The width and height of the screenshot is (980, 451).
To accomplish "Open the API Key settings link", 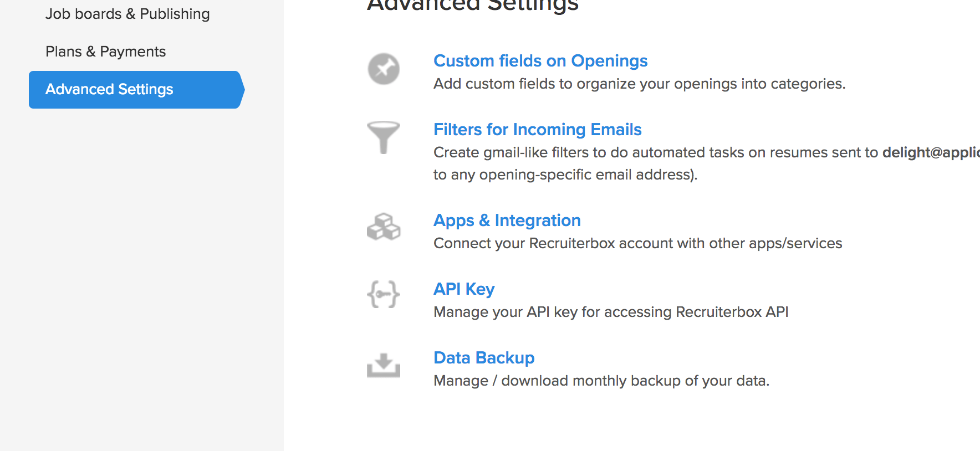I will click(x=464, y=289).
